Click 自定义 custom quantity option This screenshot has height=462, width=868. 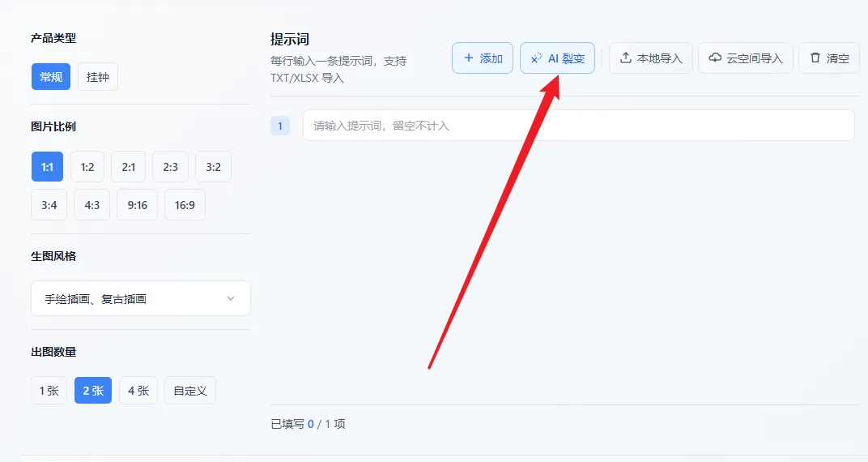coord(190,391)
